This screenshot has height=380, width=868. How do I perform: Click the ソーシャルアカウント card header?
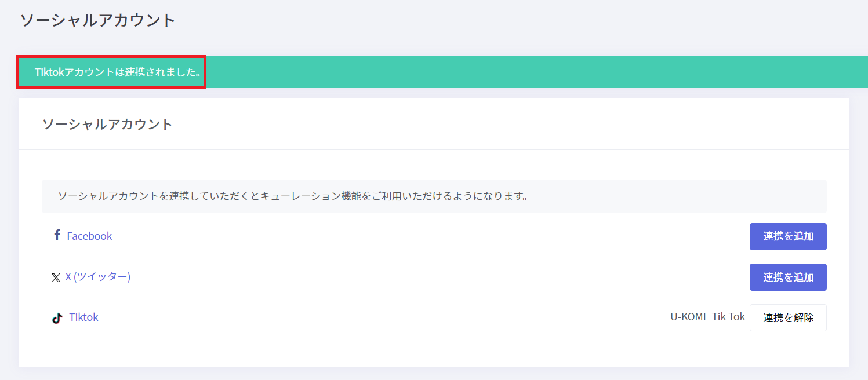pos(108,124)
